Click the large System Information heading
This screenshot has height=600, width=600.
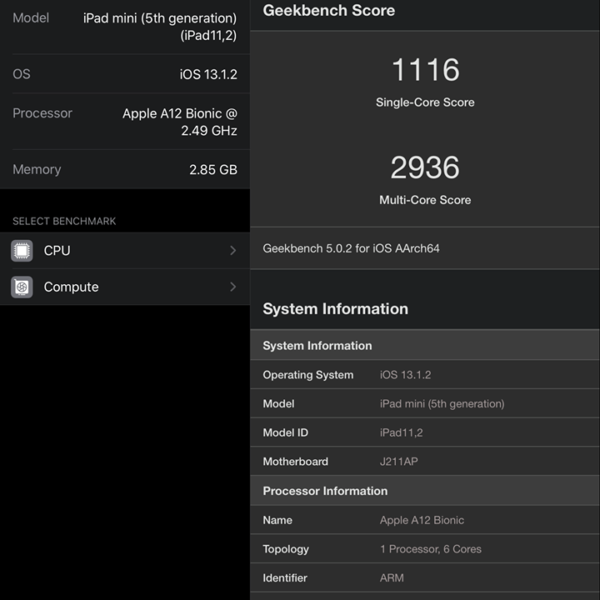tap(335, 309)
